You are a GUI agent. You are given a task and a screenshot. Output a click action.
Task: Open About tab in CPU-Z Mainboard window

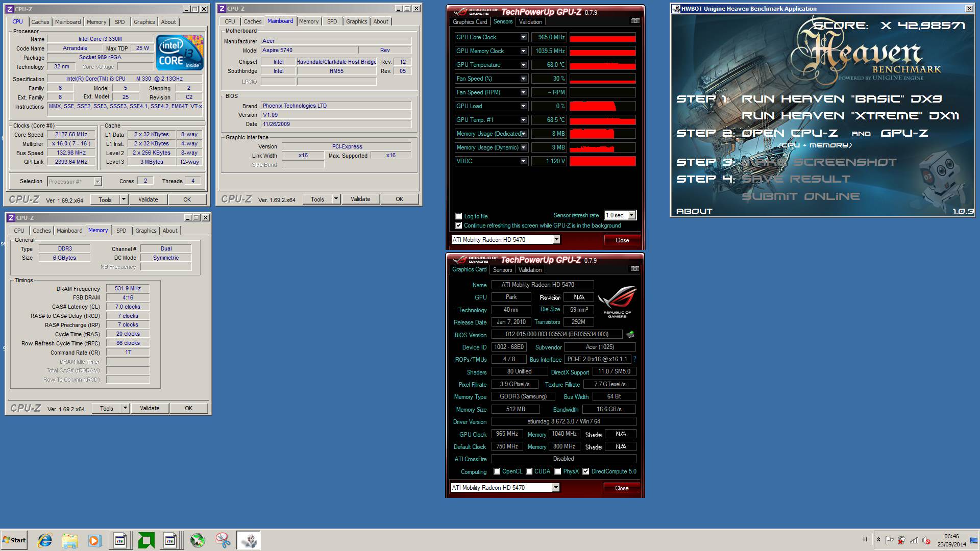click(x=381, y=21)
